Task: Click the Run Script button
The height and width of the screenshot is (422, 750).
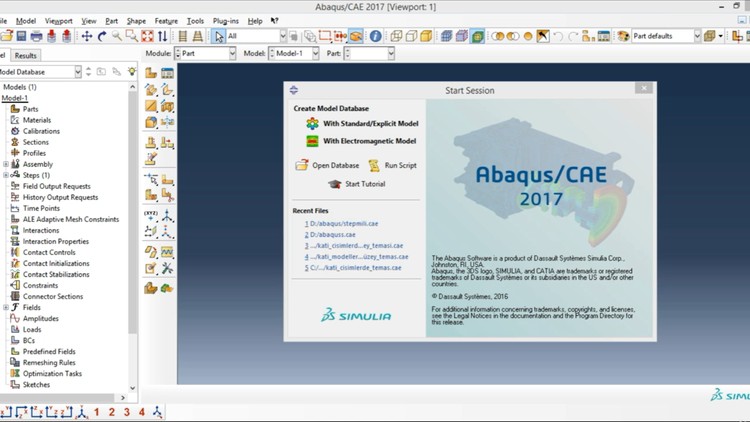Action: tap(393, 165)
